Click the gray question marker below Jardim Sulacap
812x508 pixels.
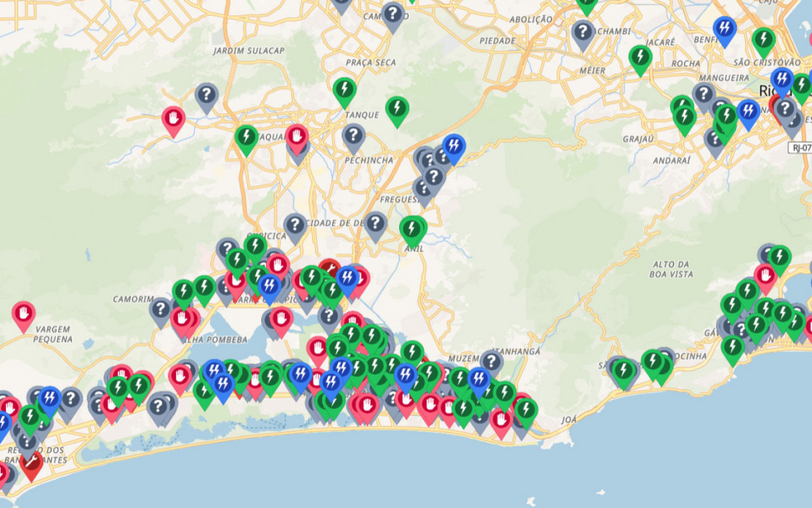[206, 96]
